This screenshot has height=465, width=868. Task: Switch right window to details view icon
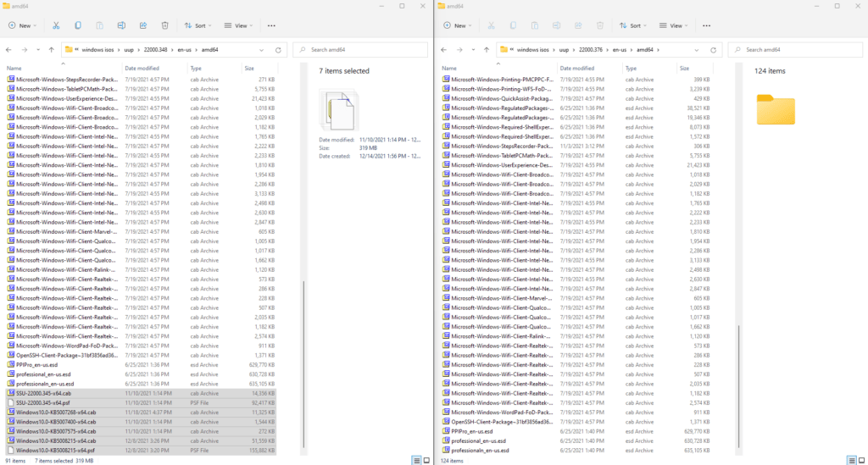point(851,461)
